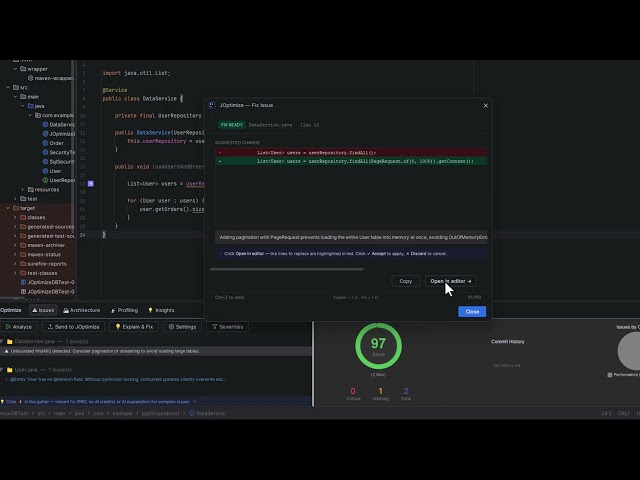Click the added code line in green
The image size is (640, 480).
[x=351, y=161]
